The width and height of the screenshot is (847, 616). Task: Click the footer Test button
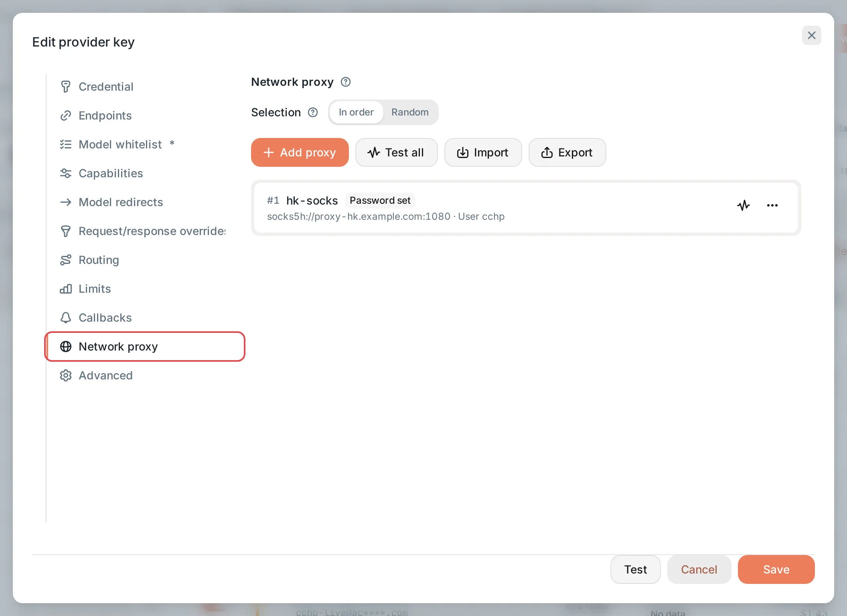coord(635,569)
